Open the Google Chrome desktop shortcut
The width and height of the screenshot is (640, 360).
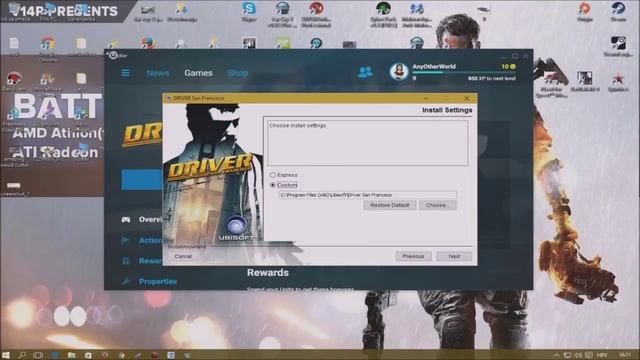pyautogui.click(x=48, y=48)
